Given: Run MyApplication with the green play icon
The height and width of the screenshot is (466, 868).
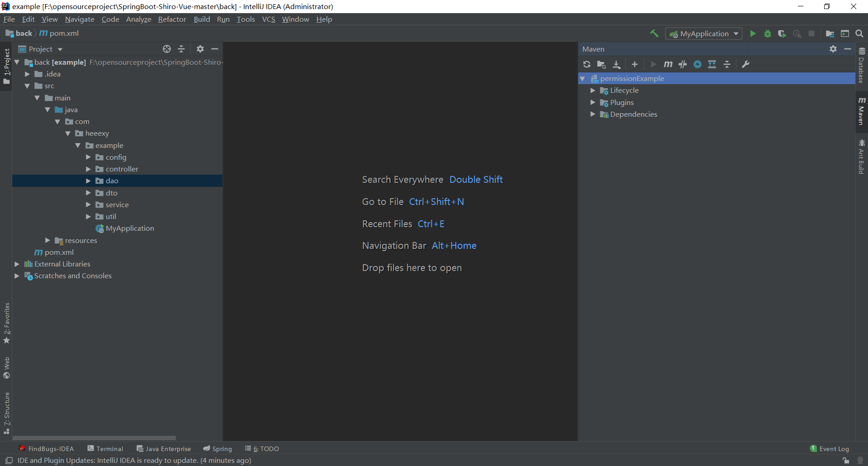Looking at the screenshot, I should (x=753, y=33).
